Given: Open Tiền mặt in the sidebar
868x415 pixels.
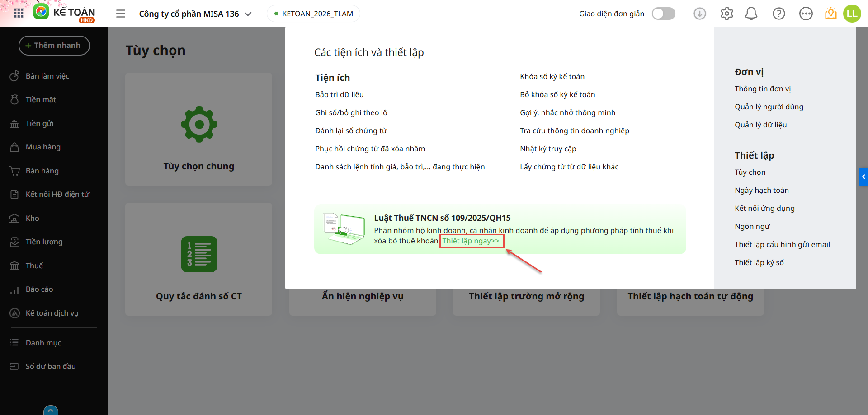Looking at the screenshot, I should click(41, 99).
